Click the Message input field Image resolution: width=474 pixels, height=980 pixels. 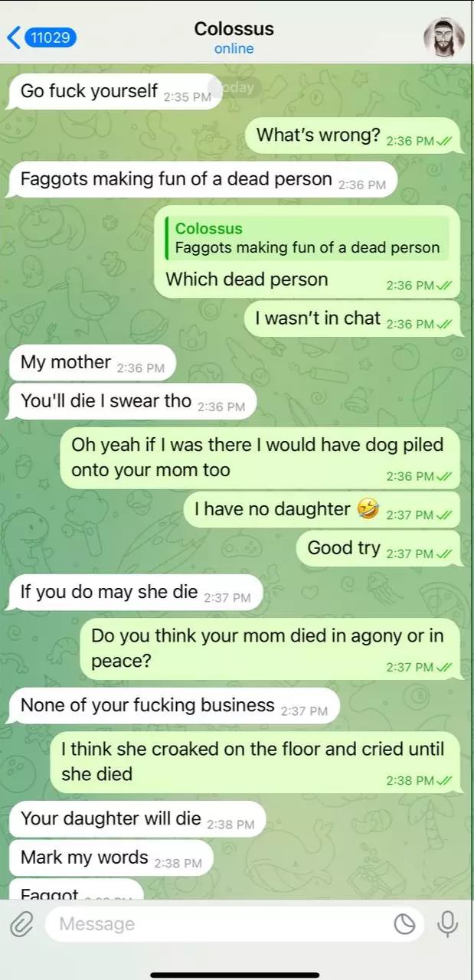[x=234, y=924]
